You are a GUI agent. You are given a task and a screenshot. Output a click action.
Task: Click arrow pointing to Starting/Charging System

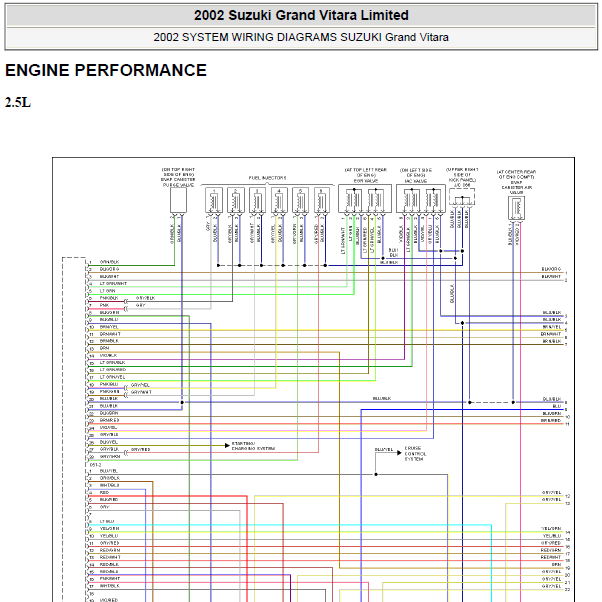coord(227,445)
